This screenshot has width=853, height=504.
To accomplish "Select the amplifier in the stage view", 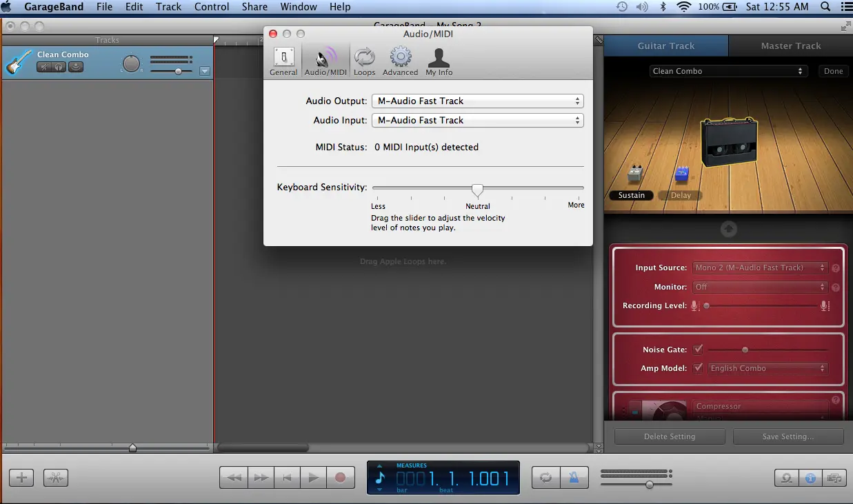I will 729,142.
